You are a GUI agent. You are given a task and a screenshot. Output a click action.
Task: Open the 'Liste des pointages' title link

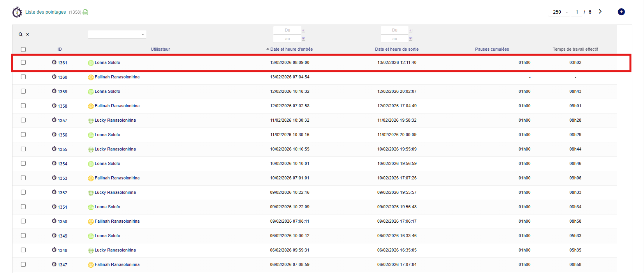click(x=46, y=12)
